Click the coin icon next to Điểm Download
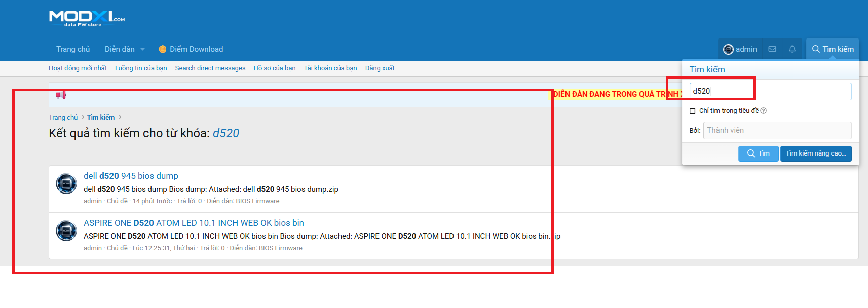This screenshot has width=868, height=308. (x=163, y=49)
